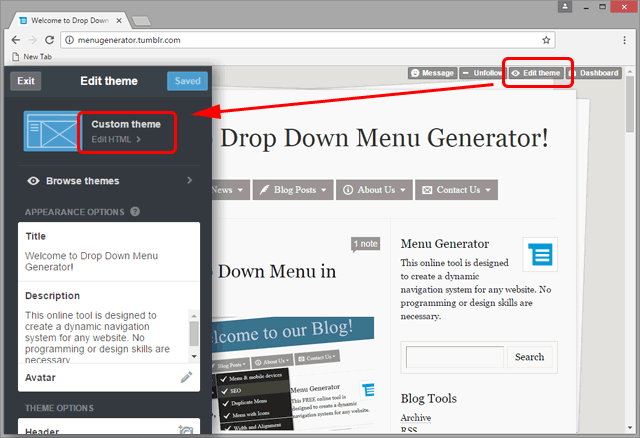Click the Menu Generator blog avatar icon
This screenshot has height=438, width=640.
click(x=539, y=255)
